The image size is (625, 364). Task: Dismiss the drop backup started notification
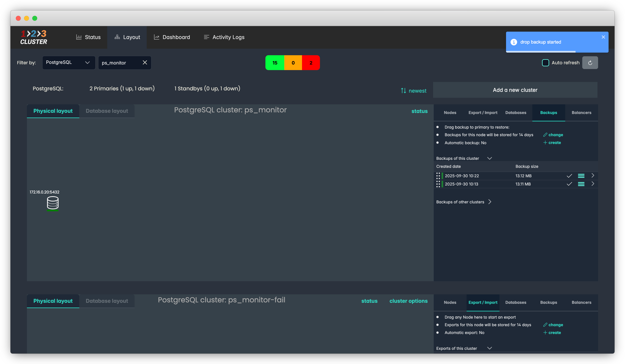click(x=603, y=37)
